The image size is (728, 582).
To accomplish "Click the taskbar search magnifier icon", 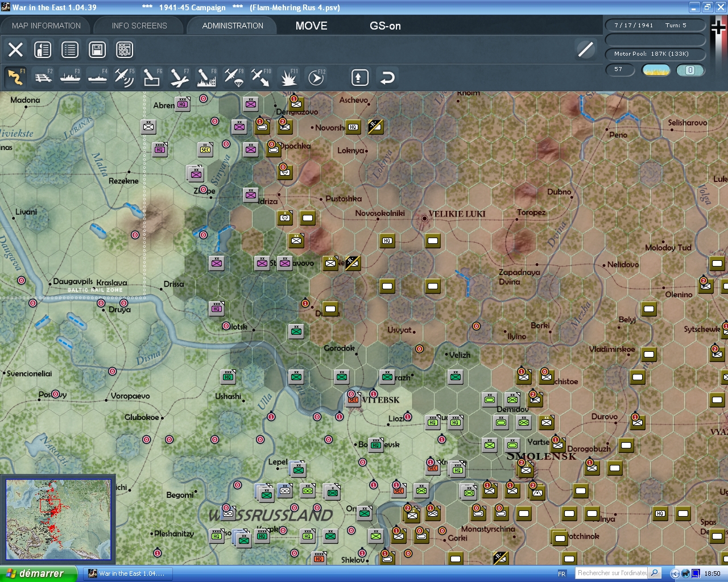I will (655, 573).
